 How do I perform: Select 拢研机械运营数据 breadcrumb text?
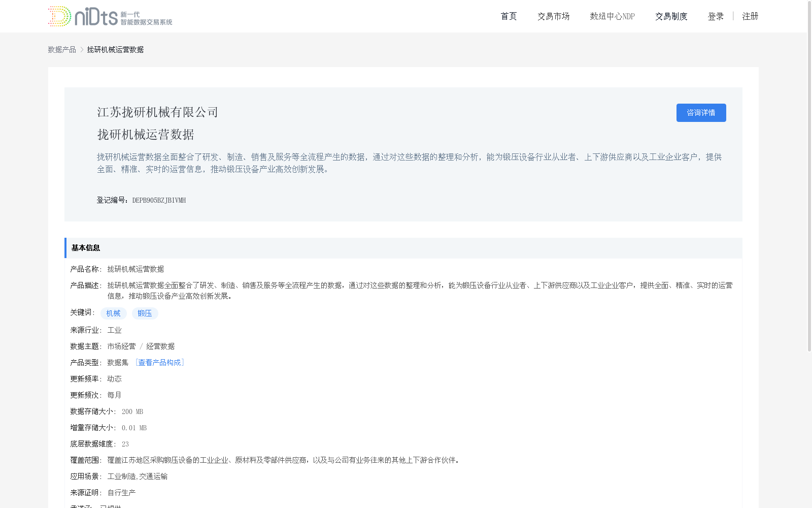(x=115, y=49)
